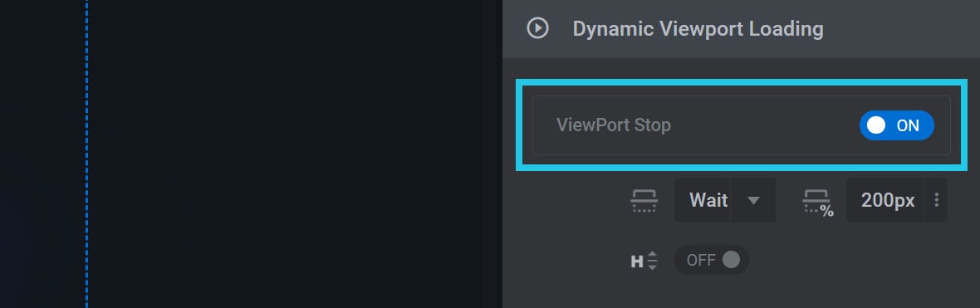Screen dimensions: 980x308
Task: Click the lower arrow of the H icon
Action: 653,266
